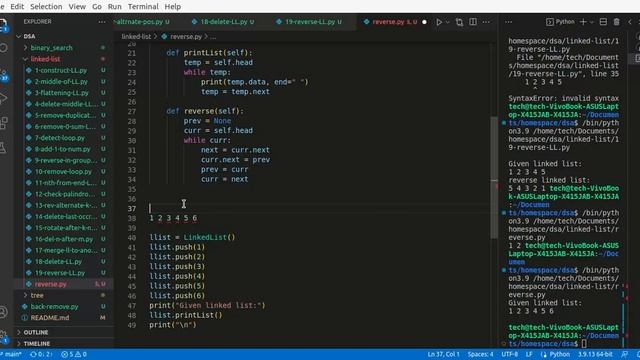The height and width of the screenshot is (360, 640).
Task: Add a new terminal with plus icon
Action: tap(583, 22)
